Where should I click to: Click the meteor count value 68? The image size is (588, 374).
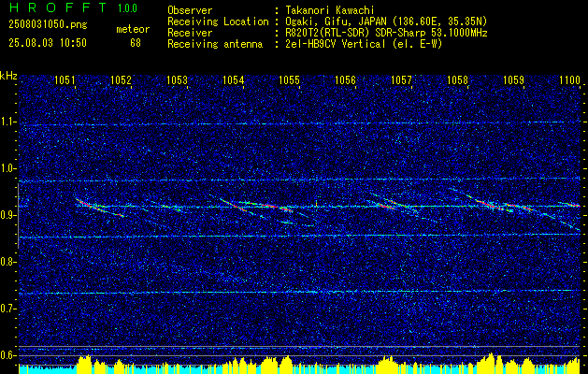136,43
